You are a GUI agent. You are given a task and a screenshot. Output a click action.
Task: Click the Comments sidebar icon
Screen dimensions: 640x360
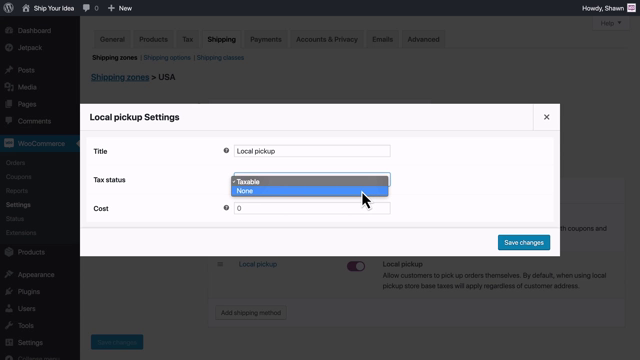click(9, 121)
